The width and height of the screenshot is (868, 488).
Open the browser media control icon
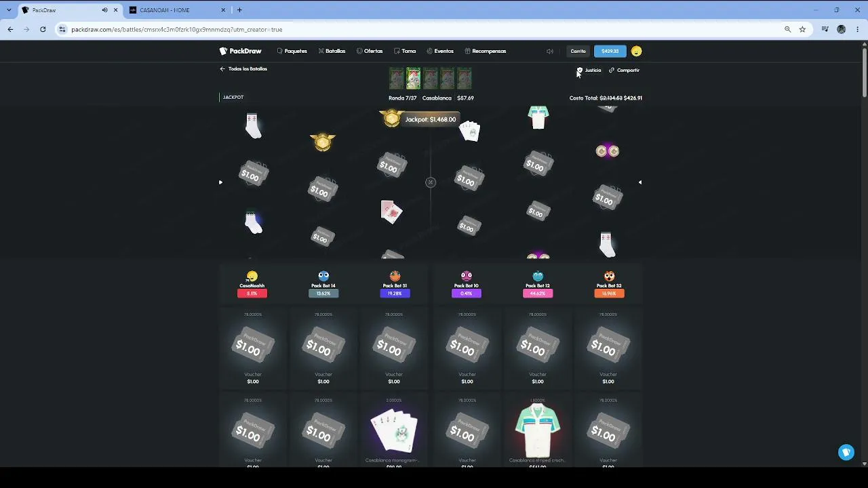(825, 29)
